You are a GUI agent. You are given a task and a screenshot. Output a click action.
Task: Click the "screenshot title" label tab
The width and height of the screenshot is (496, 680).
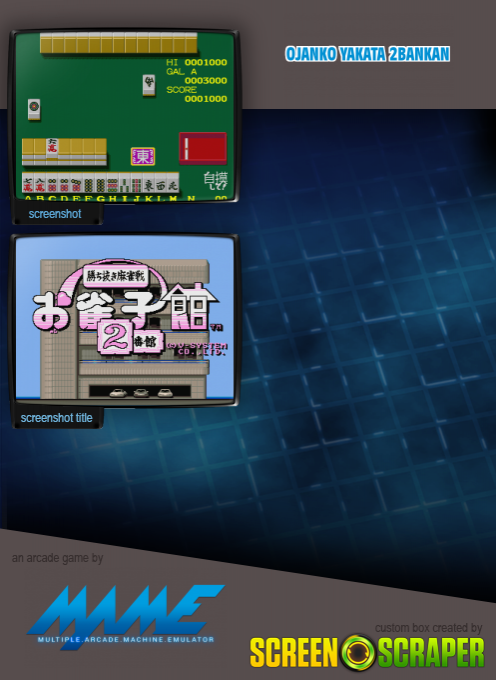coord(57,418)
